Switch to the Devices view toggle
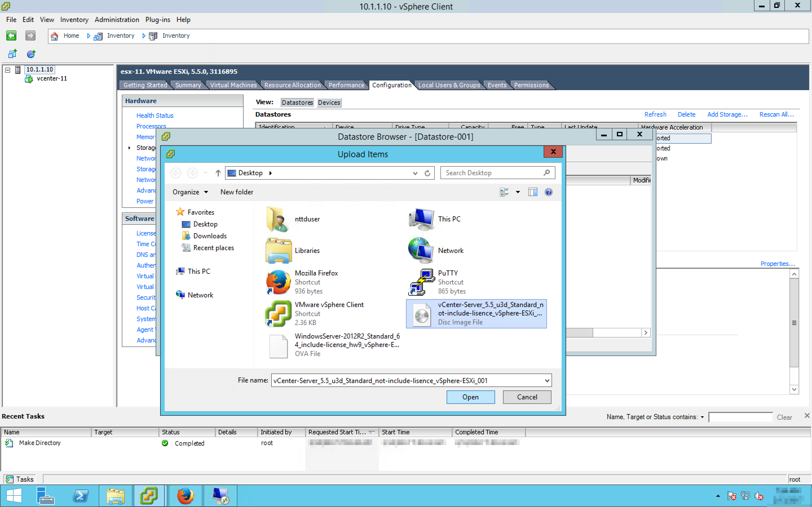Viewport: 812px width, 507px height. click(329, 103)
